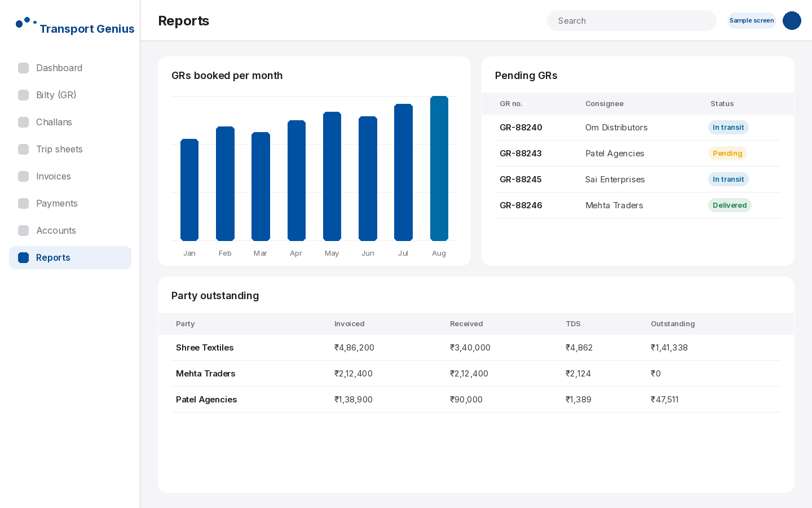The height and width of the screenshot is (508, 812).
Task: Click the Delivered badge for GR-88246
Action: (x=730, y=205)
